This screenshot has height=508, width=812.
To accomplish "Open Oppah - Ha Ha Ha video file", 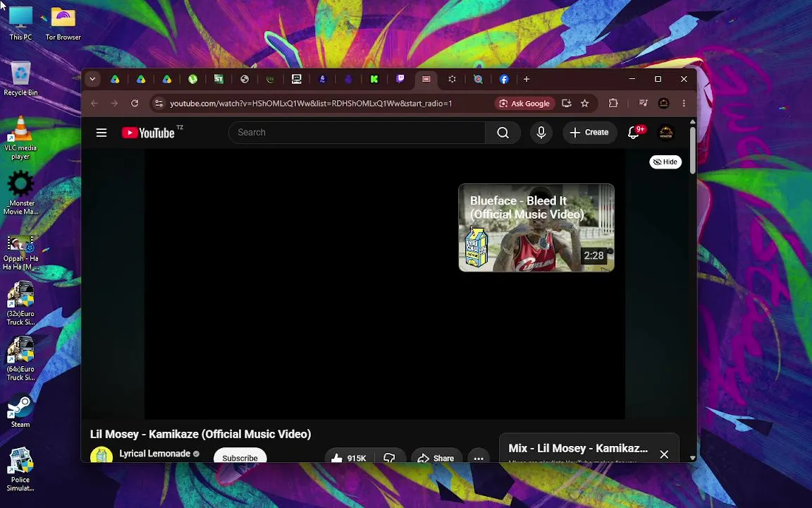I will click(x=20, y=253).
